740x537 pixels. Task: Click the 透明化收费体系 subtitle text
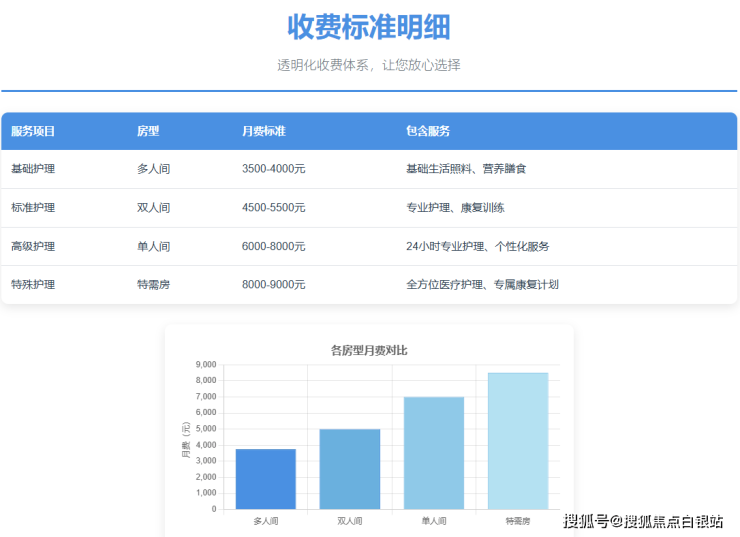click(x=368, y=65)
